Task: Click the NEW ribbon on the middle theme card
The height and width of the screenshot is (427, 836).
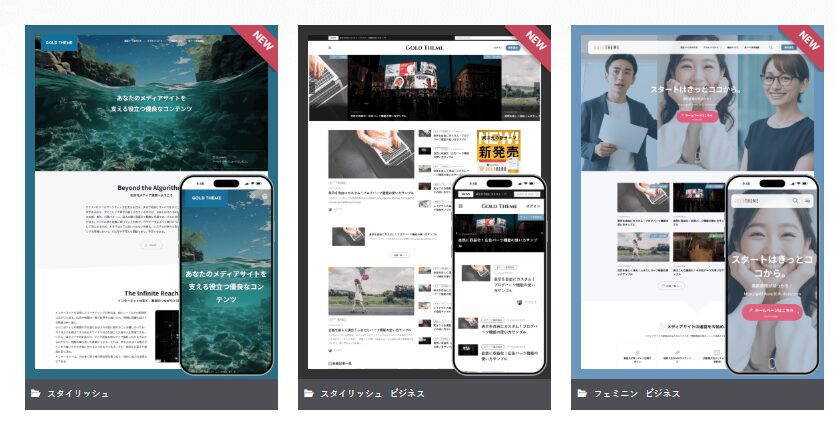Action: click(535, 41)
